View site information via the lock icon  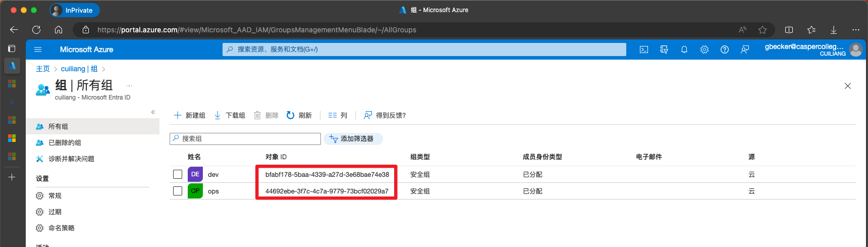[86, 30]
